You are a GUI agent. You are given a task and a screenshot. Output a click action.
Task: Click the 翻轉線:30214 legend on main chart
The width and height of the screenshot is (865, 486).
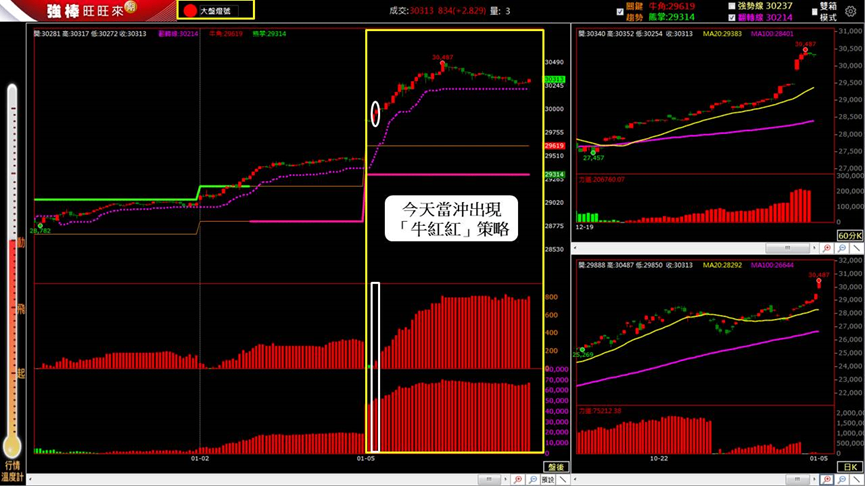[x=178, y=34]
